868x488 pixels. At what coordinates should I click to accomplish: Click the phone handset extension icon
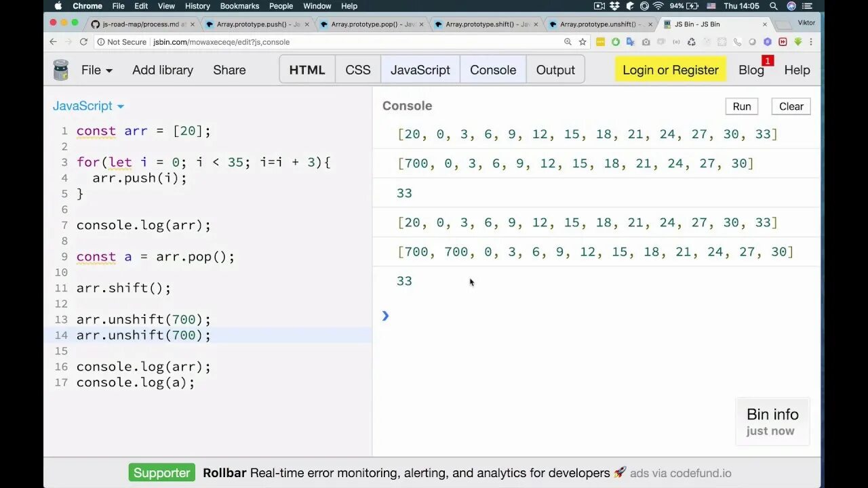click(737, 42)
